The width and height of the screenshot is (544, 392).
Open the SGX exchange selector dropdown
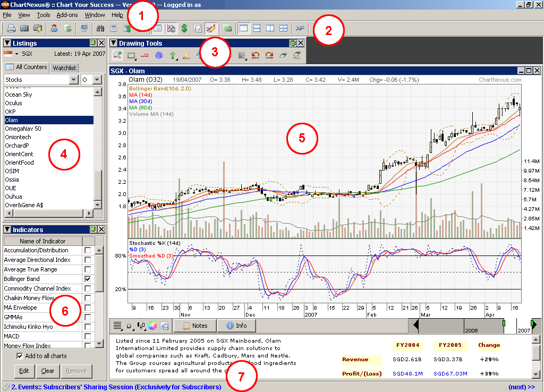tap(16, 54)
